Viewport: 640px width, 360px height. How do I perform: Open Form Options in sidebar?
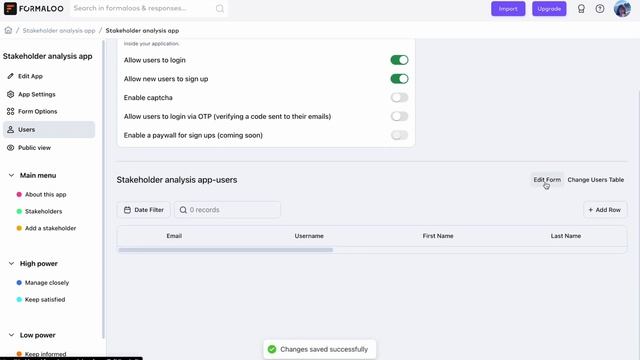(x=49, y=111)
